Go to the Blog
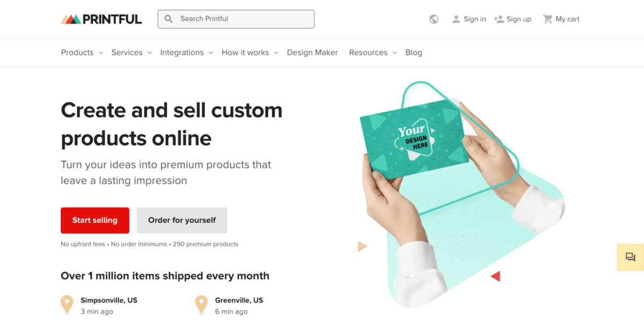Image resolution: width=644 pixels, height=327 pixels. tap(414, 53)
